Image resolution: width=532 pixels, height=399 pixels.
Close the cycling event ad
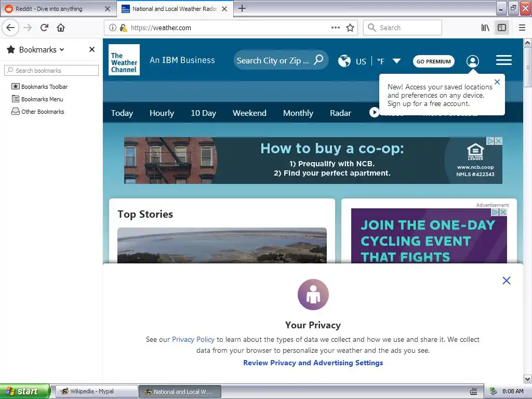(503, 212)
